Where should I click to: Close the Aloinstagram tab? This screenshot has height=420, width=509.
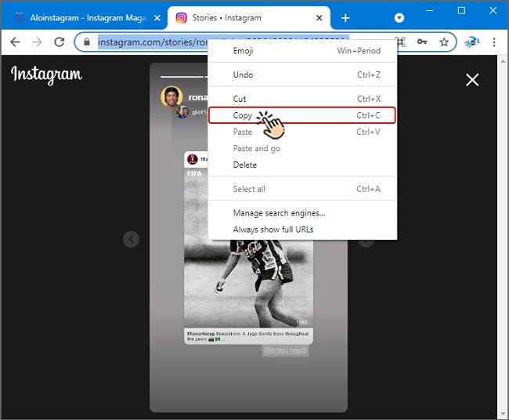point(157,18)
